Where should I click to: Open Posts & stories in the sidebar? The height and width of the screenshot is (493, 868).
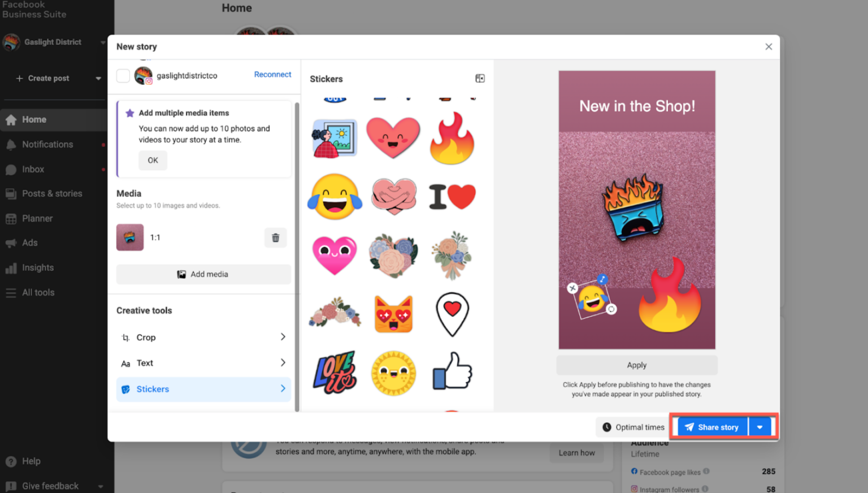(52, 193)
